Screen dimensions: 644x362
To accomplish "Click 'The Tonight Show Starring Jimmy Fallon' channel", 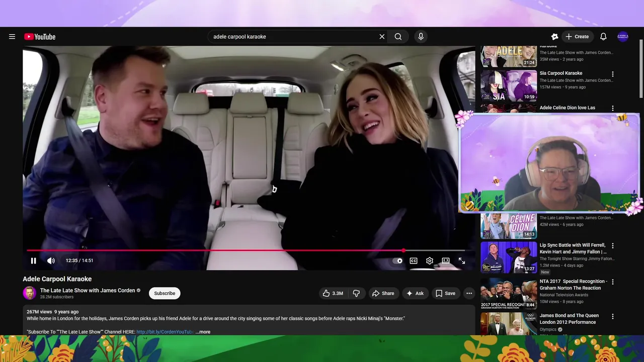I will tap(577, 258).
